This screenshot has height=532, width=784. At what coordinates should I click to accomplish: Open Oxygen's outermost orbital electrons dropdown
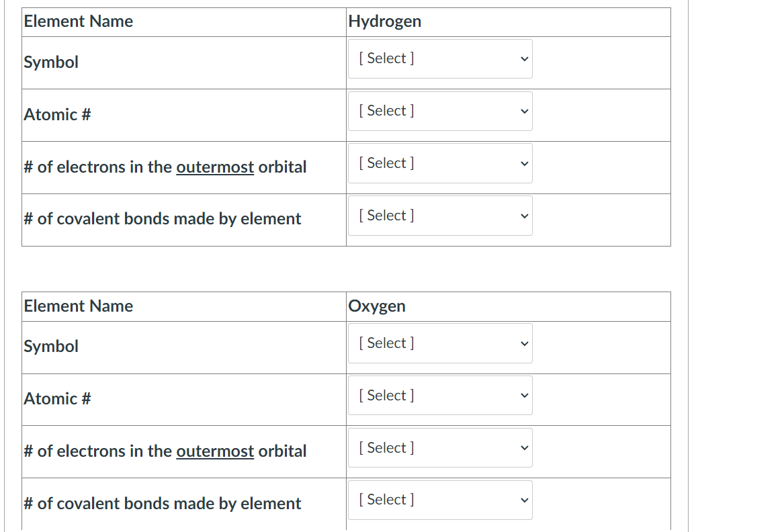coord(440,447)
